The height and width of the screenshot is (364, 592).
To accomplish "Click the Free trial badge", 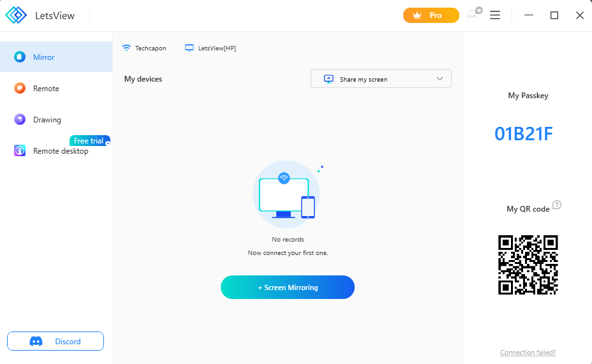I will [x=90, y=141].
